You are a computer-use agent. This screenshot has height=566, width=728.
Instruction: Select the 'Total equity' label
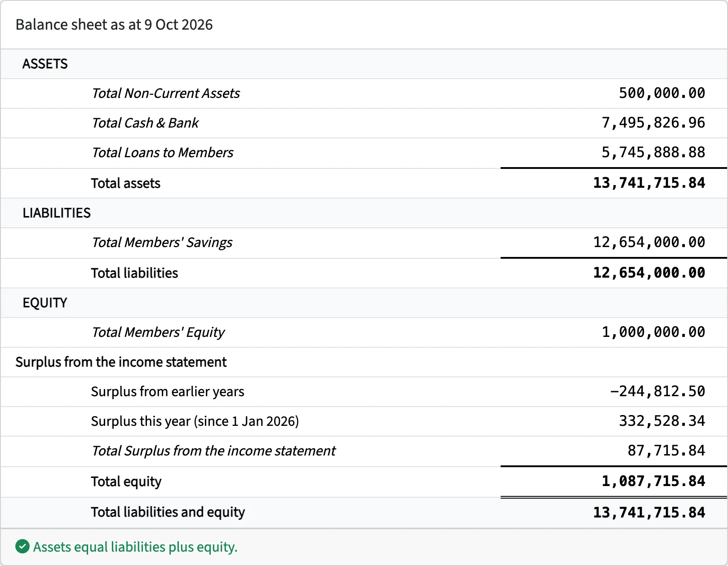click(x=126, y=482)
